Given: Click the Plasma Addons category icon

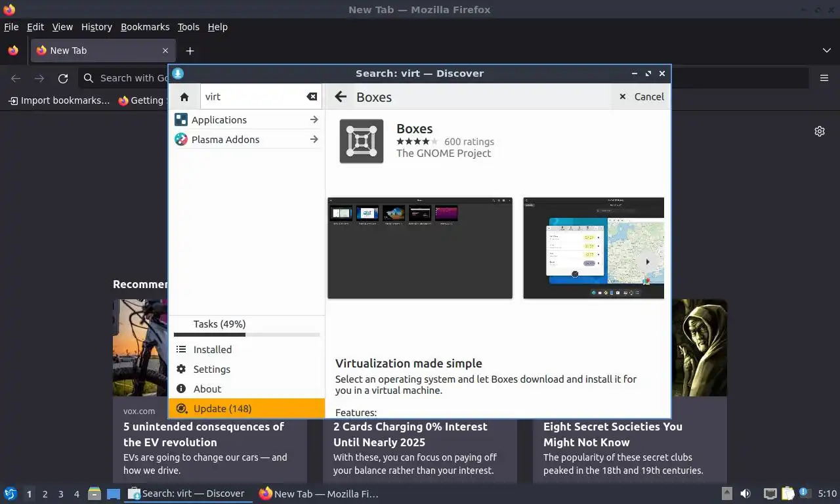Looking at the screenshot, I should click(181, 139).
